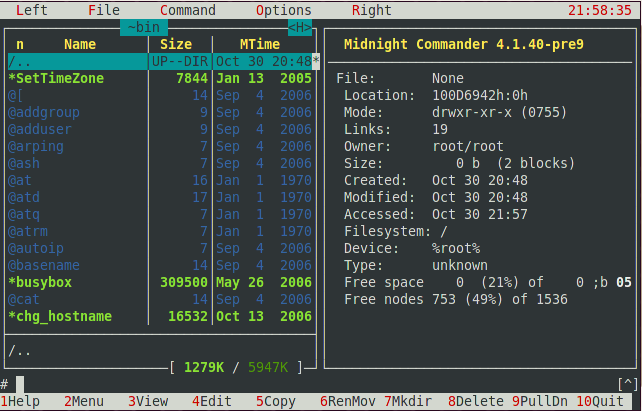642x411 pixels.
Task: Select the @autoip entry
Action: click(x=162, y=248)
